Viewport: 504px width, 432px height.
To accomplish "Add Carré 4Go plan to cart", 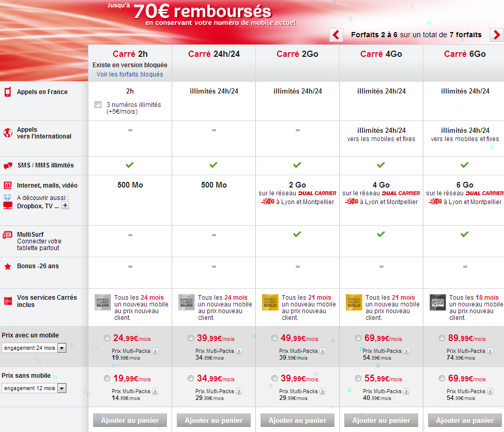I will [x=381, y=420].
